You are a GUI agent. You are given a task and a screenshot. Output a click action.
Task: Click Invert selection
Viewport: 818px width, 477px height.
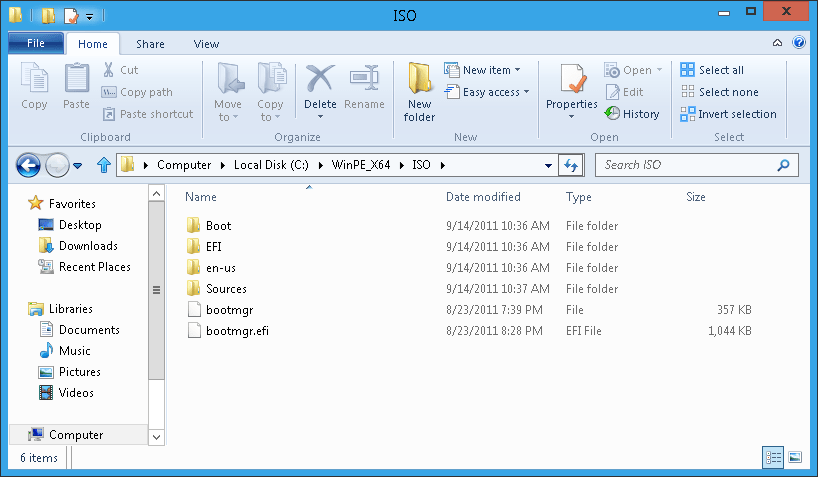click(x=728, y=114)
